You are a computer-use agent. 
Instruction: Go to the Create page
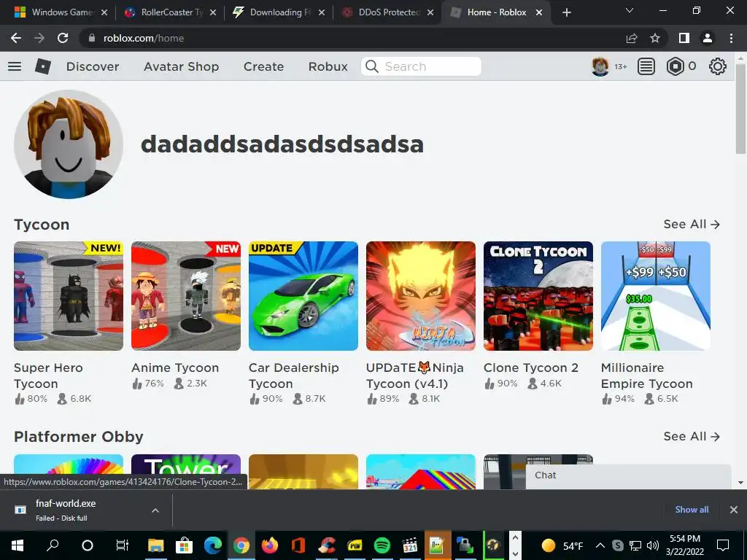pyautogui.click(x=263, y=66)
